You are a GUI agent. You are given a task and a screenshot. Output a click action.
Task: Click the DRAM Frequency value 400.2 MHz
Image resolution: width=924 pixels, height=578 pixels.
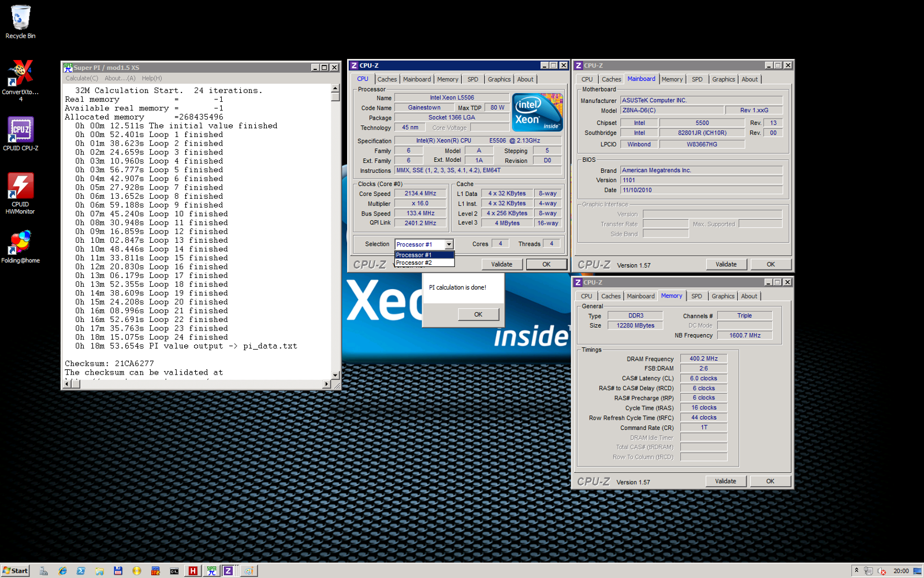[x=703, y=358]
